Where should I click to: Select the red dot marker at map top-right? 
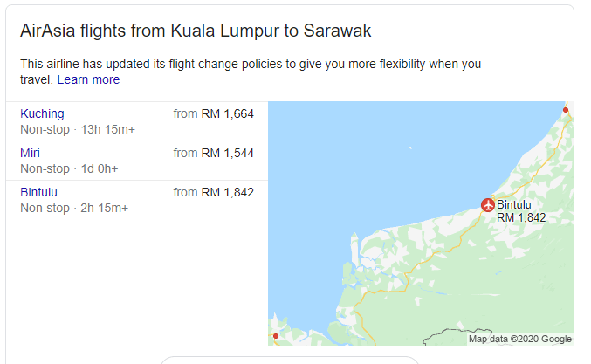566,110
